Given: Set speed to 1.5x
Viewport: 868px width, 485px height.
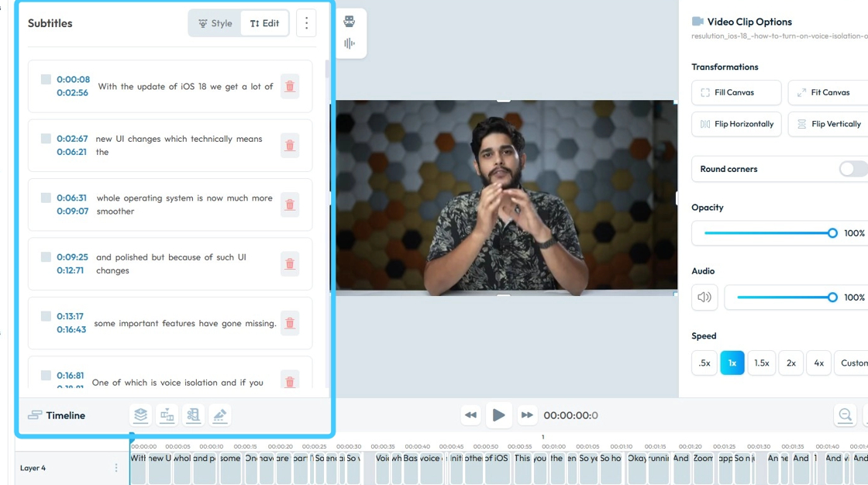Looking at the screenshot, I should (762, 363).
